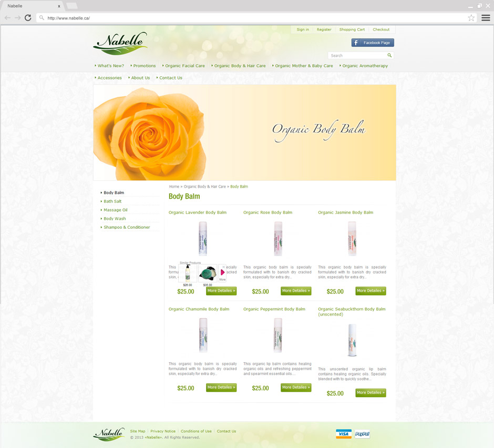494x448 pixels.
Task: Click More Detailes for Chamomile Body Balm
Action: [x=221, y=388]
